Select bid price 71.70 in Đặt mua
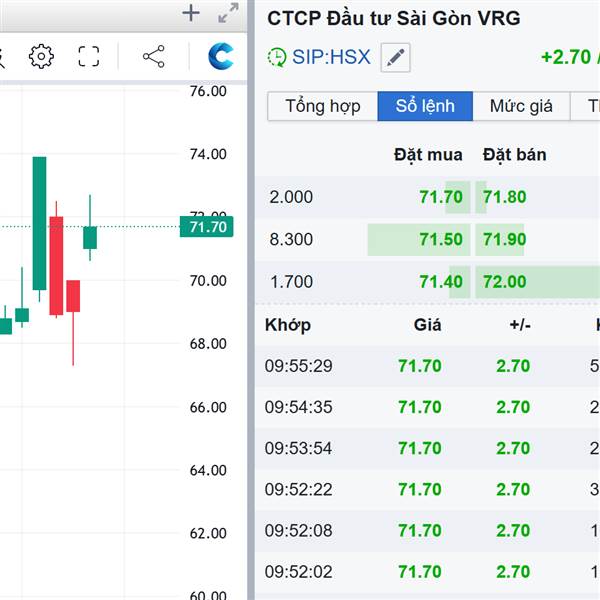 tap(441, 197)
